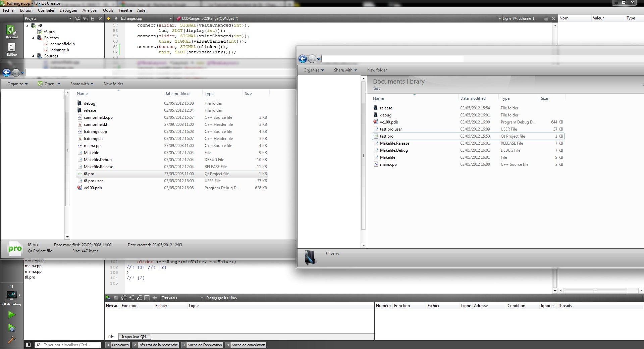Switch to the Inspecteur QML tab
The image size is (644, 349).
tap(134, 337)
